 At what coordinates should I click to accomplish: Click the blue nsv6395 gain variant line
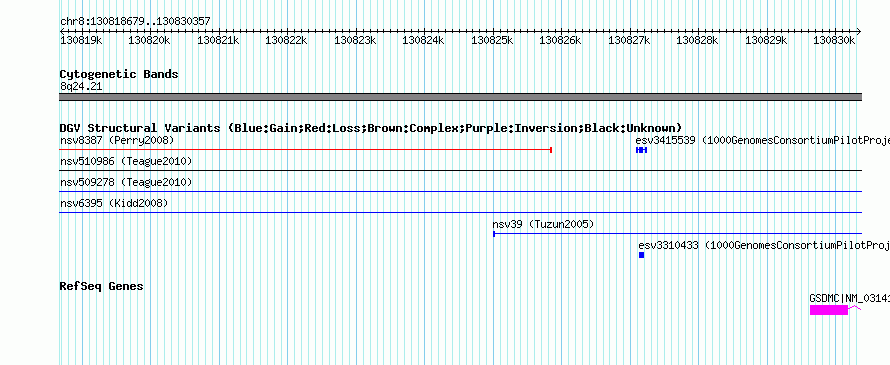[x=460, y=212]
